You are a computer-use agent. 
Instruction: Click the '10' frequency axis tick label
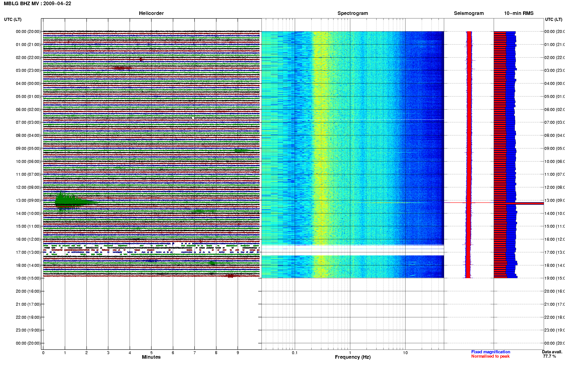pos(405,353)
